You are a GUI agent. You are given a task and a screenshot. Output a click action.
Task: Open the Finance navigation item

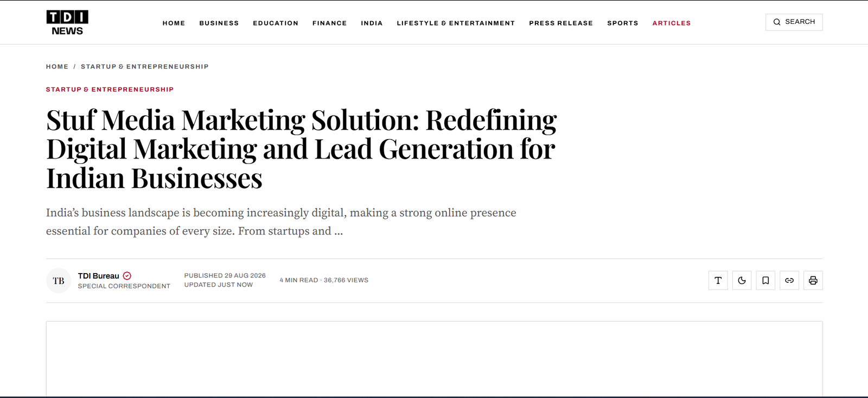click(x=329, y=23)
